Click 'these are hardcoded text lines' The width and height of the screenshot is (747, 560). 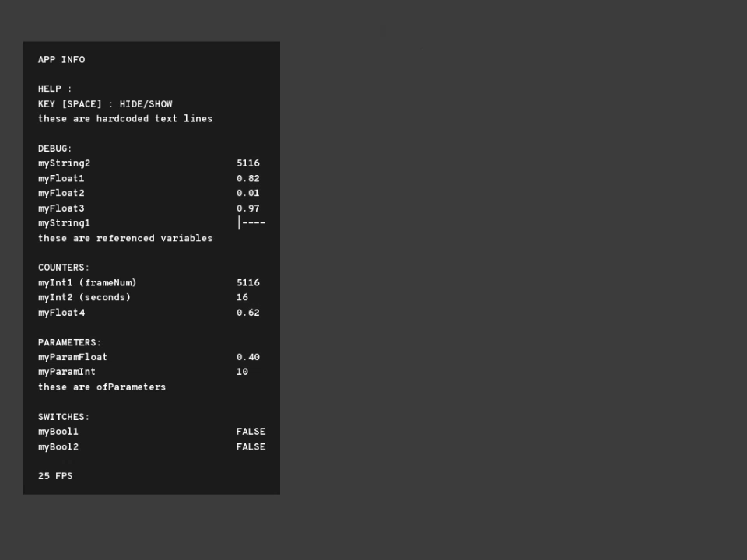[125, 118]
